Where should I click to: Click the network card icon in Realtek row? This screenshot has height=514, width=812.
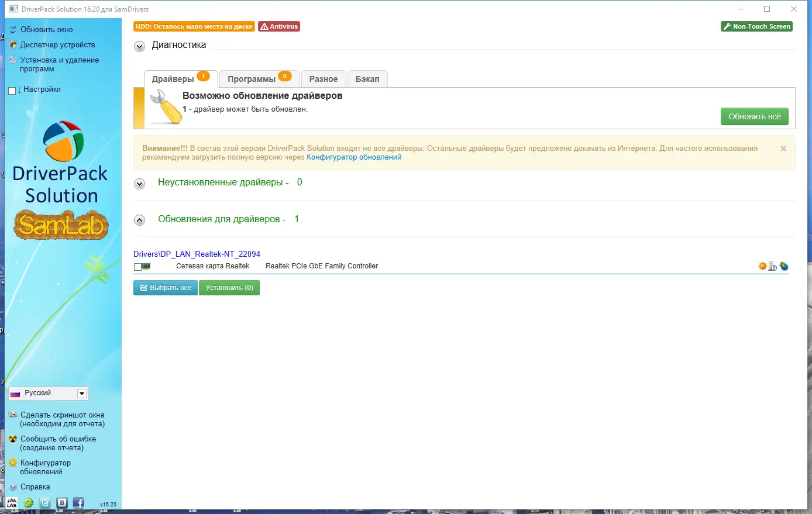[x=146, y=266]
